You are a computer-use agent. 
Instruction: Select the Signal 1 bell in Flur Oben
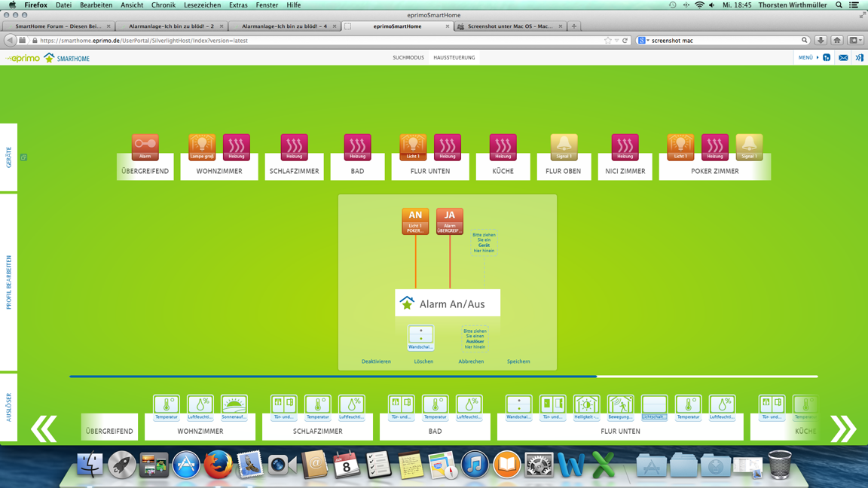(564, 147)
